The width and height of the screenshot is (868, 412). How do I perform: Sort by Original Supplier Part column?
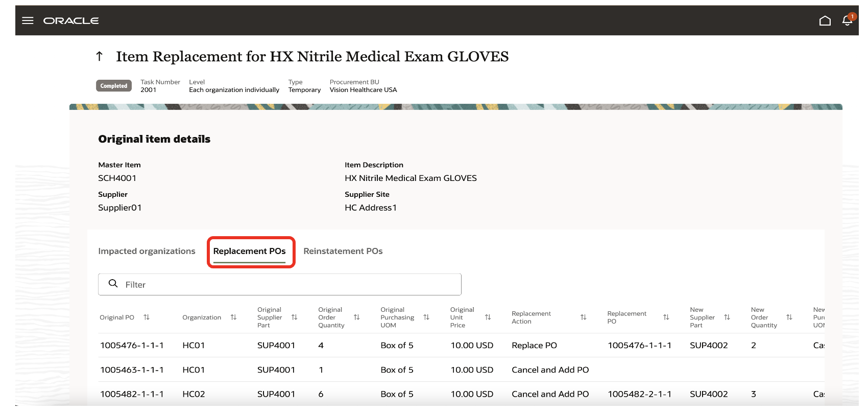coord(294,317)
